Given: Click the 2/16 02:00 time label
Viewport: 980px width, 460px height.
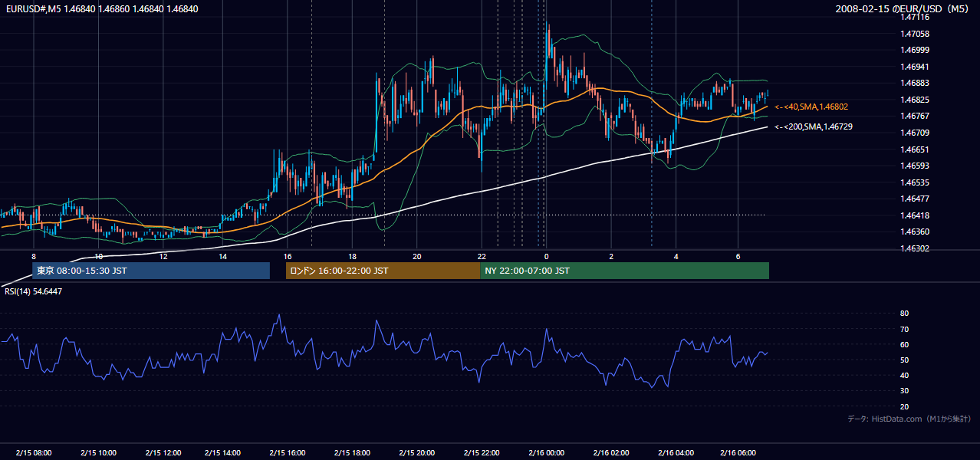Looking at the screenshot, I should [611, 453].
